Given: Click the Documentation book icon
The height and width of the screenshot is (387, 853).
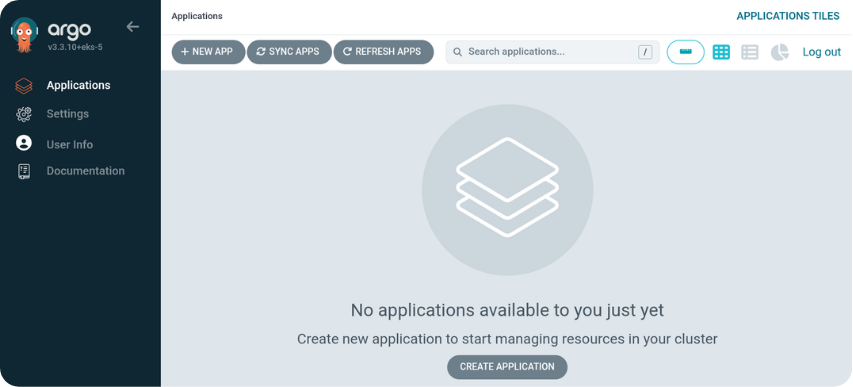Looking at the screenshot, I should click(x=24, y=171).
